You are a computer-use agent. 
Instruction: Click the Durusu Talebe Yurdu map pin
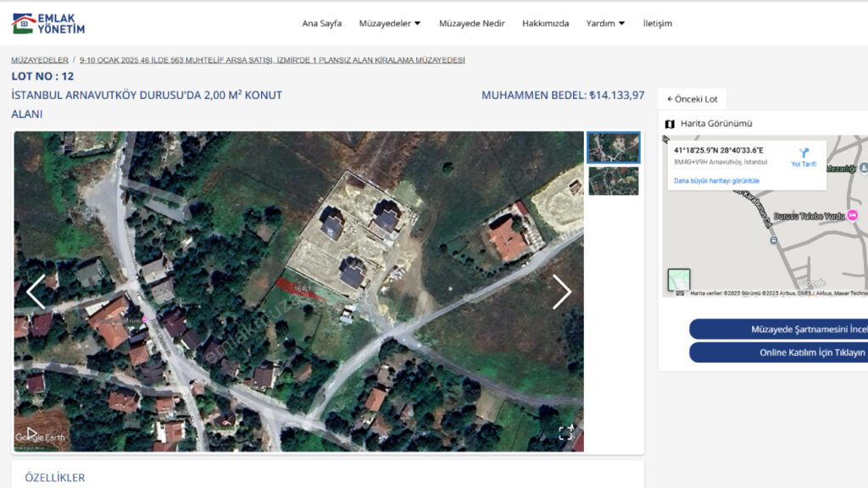[853, 215]
